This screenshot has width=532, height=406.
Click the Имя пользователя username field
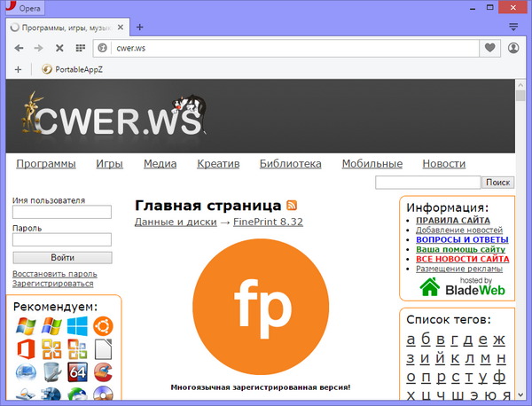tap(61, 213)
